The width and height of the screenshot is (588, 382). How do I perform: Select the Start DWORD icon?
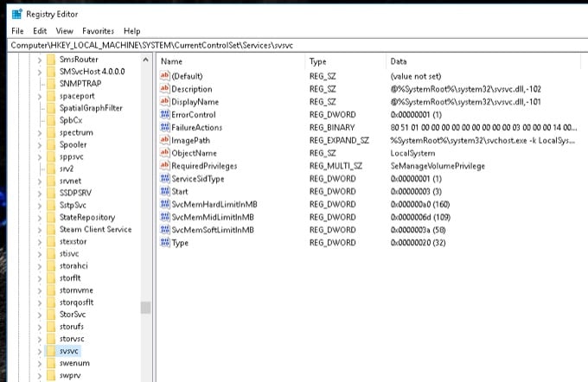(x=164, y=191)
